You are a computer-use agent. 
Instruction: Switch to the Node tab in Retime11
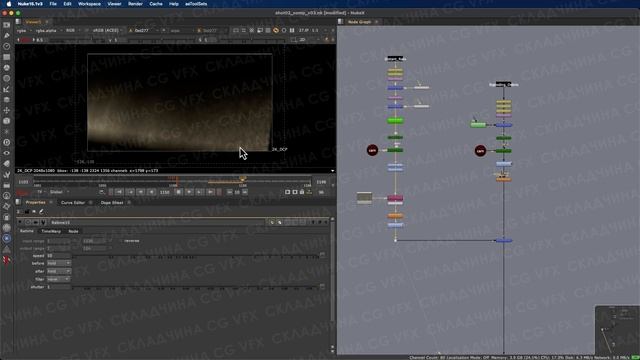coord(73,231)
